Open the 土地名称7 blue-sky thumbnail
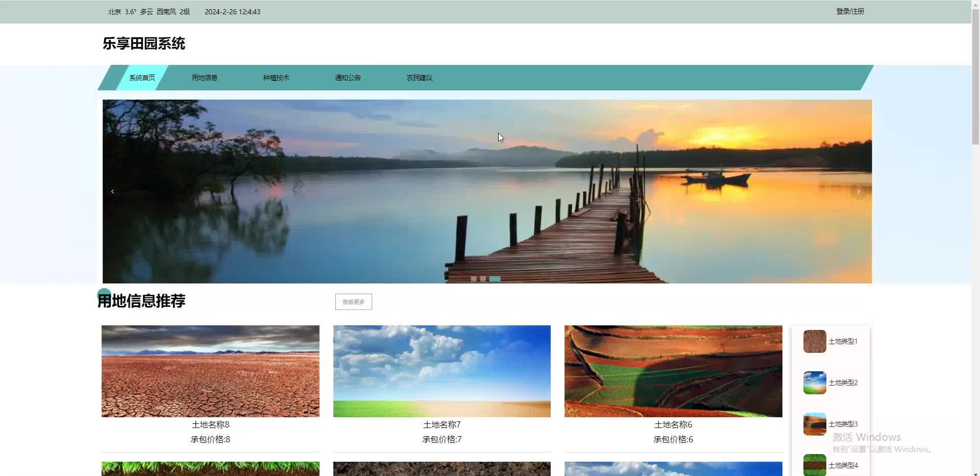Viewport: 980px width, 476px height. pyautogui.click(x=442, y=371)
